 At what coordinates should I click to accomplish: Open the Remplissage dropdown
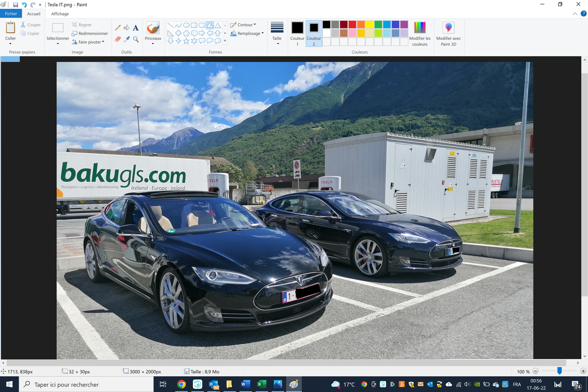pos(247,33)
